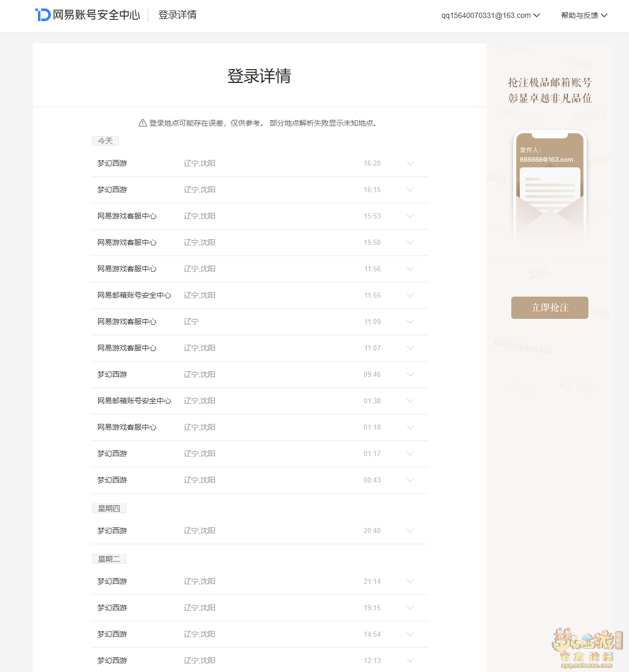Click the 梦幻西游 name in the 12:13 row
Image resolution: width=629 pixels, height=672 pixels.
click(x=112, y=661)
